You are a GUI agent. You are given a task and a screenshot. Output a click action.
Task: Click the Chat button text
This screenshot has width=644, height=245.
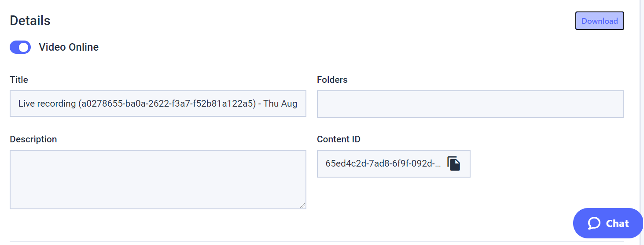(617, 223)
